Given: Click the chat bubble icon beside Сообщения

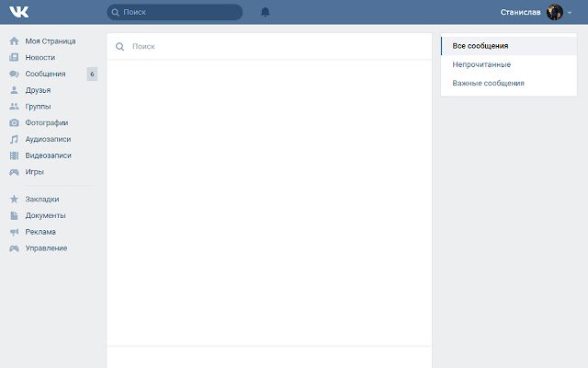Looking at the screenshot, I should (14, 74).
